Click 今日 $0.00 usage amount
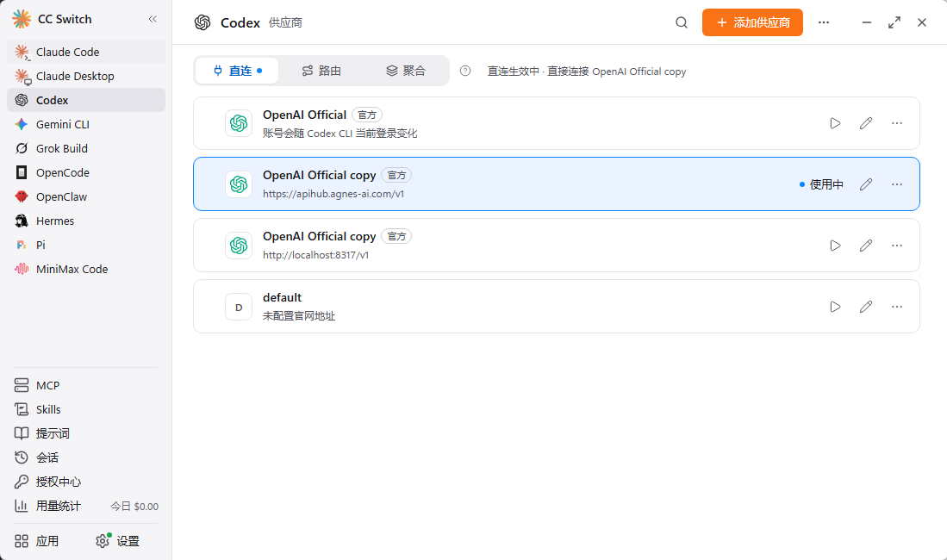The width and height of the screenshot is (947, 560). 134,507
